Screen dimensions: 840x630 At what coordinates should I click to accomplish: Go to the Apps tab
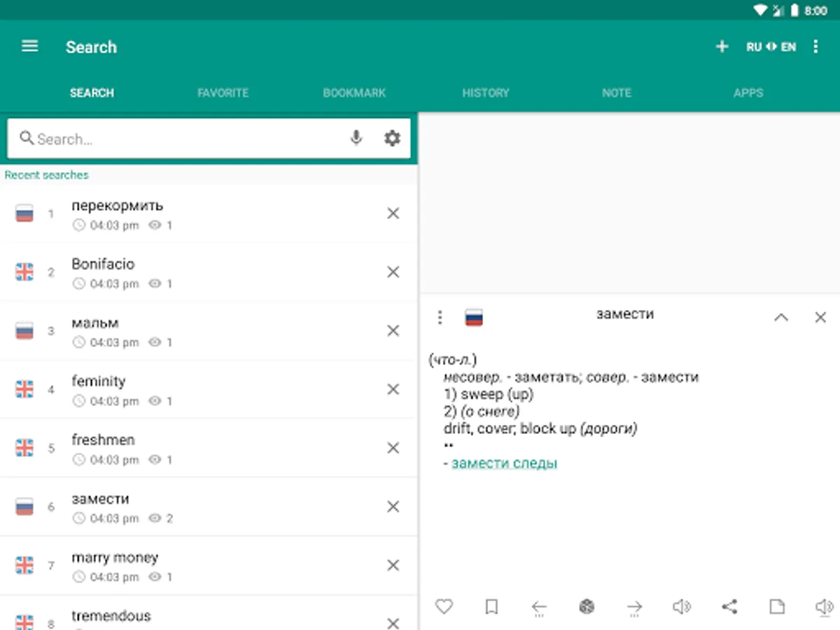coord(748,92)
